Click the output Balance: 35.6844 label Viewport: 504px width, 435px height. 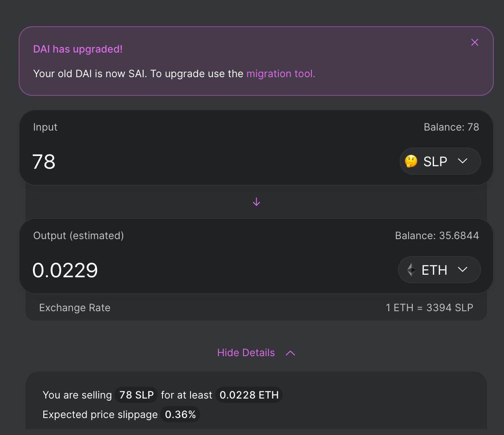(437, 236)
